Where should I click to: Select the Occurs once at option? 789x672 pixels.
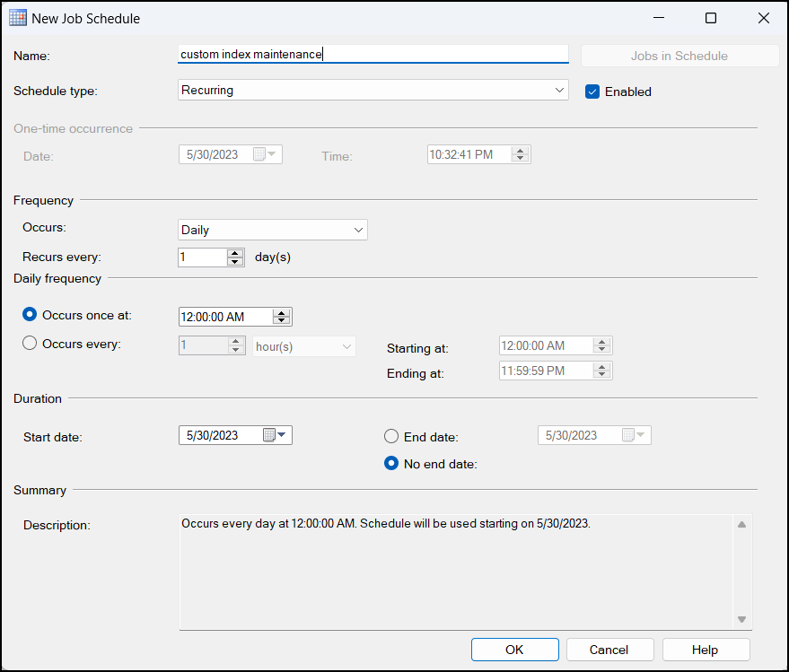point(31,315)
